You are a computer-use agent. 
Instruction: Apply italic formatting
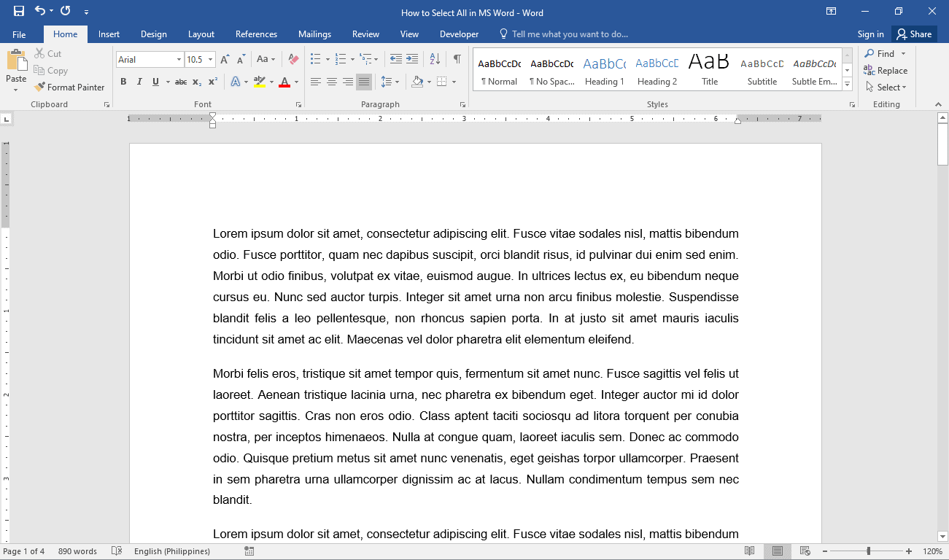[x=139, y=82]
